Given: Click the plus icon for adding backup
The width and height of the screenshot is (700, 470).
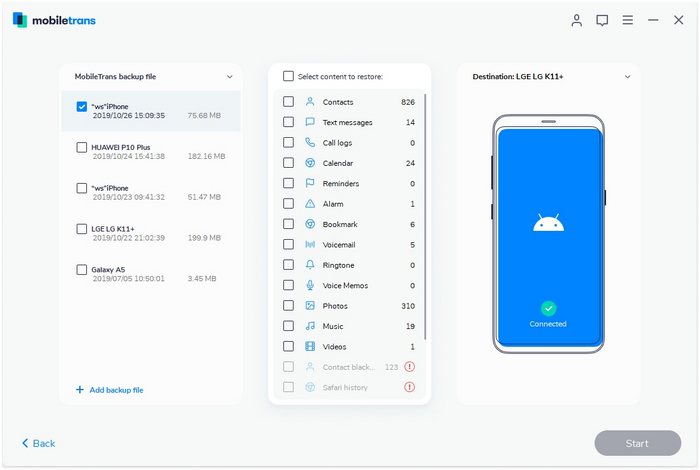Looking at the screenshot, I should pyautogui.click(x=80, y=390).
